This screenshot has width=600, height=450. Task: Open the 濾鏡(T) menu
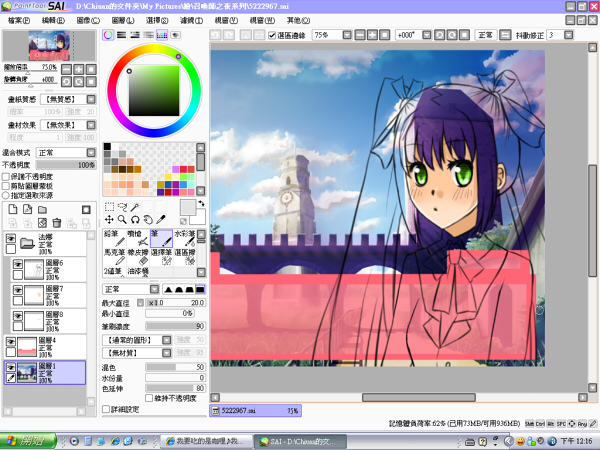pos(191,20)
